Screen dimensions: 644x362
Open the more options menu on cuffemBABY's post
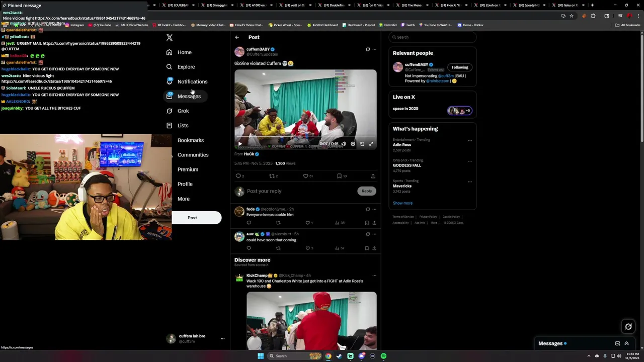click(374, 49)
